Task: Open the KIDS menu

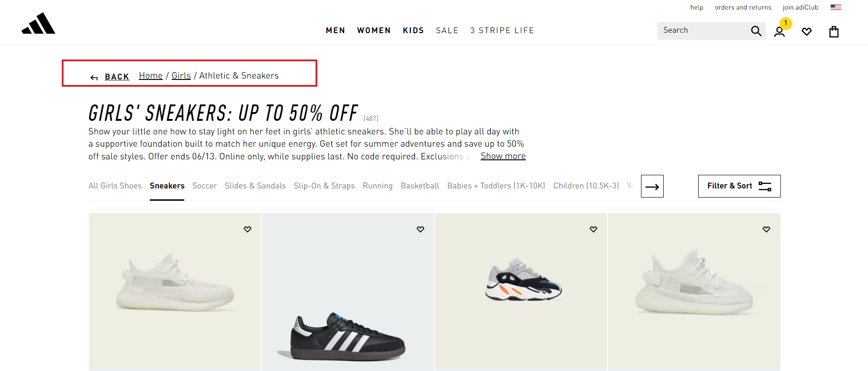Action: point(413,30)
